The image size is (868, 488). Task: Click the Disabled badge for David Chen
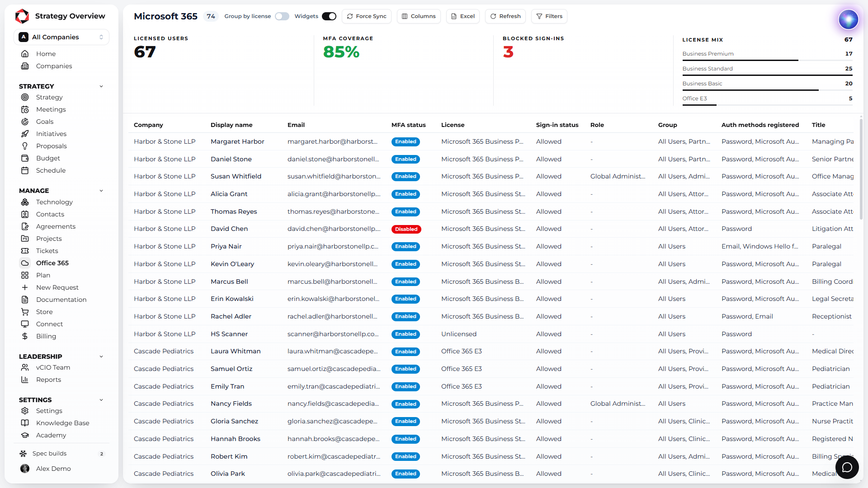click(406, 229)
